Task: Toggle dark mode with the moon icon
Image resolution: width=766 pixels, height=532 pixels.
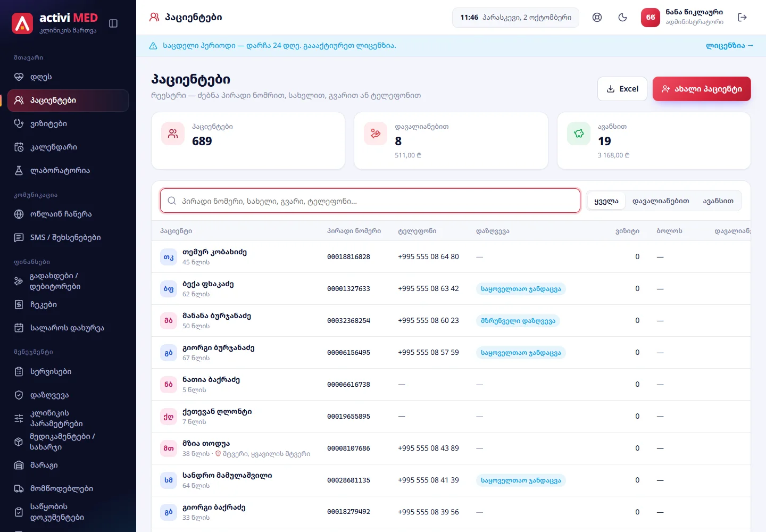Action: click(x=623, y=18)
